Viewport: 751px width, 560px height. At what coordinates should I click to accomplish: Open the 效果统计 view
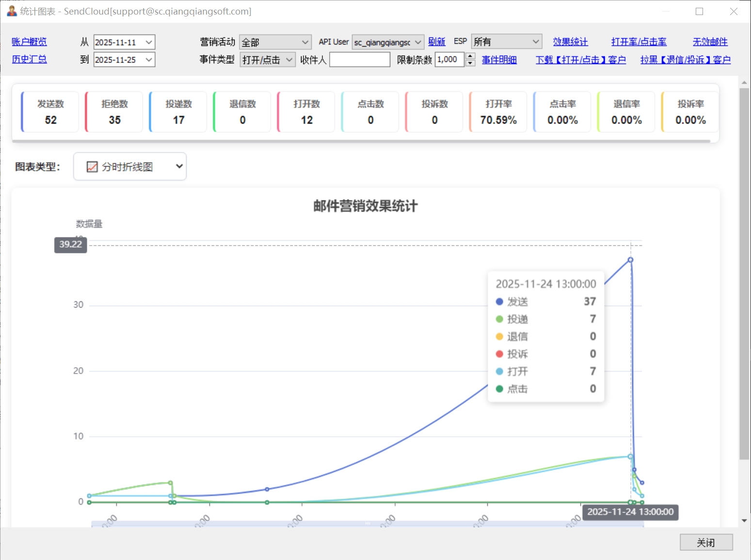click(x=570, y=42)
